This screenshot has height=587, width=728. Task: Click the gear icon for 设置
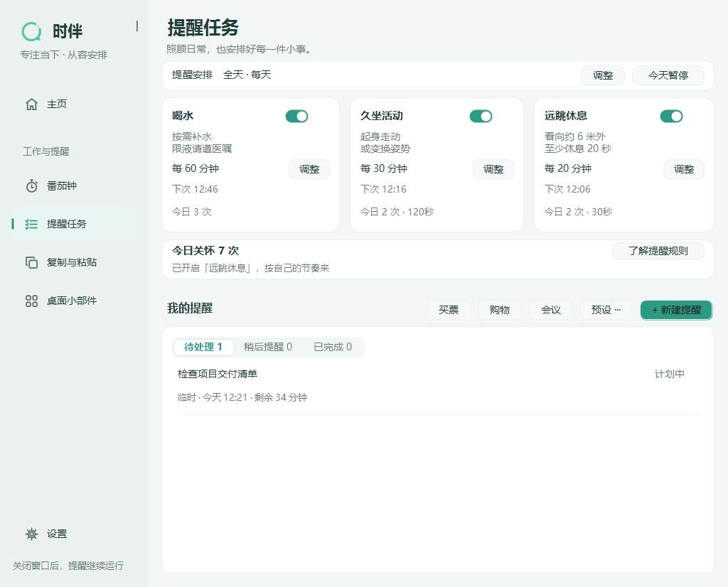[31, 534]
